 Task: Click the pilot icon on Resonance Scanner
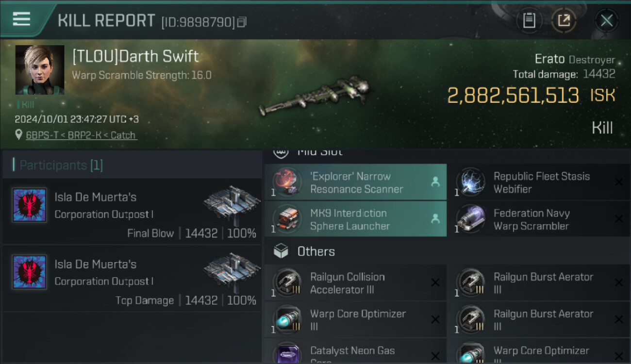pos(435,182)
